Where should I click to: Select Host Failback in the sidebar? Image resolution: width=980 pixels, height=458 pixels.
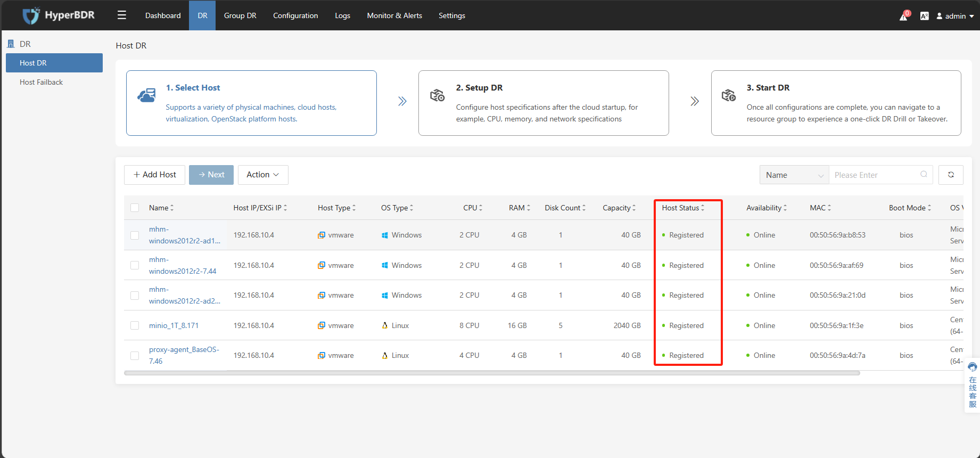[41, 82]
